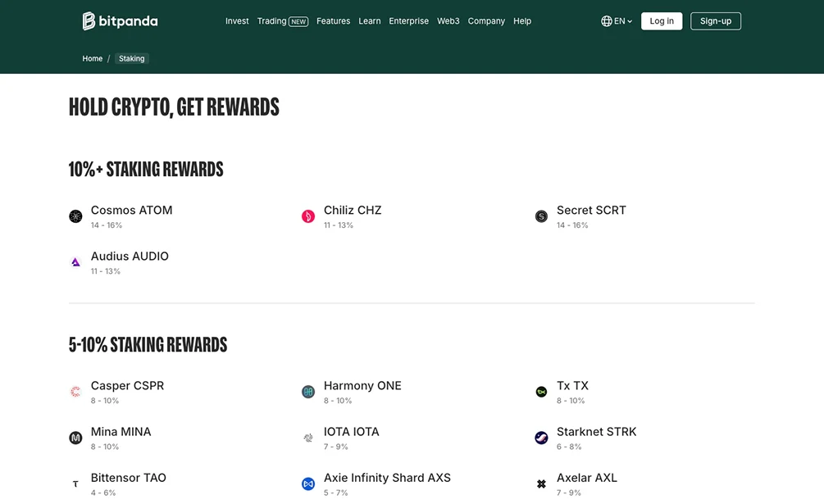Open the Help menu

[522, 21]
